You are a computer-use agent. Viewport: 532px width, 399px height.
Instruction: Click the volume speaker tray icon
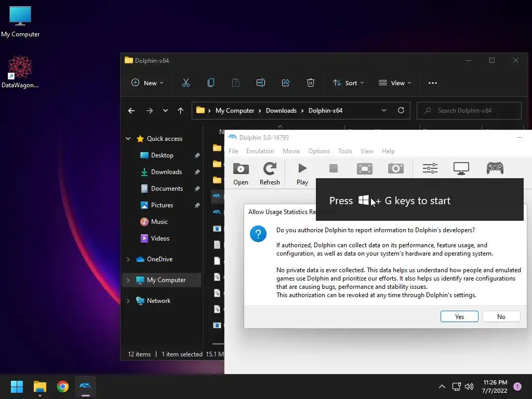pos(469,387)
